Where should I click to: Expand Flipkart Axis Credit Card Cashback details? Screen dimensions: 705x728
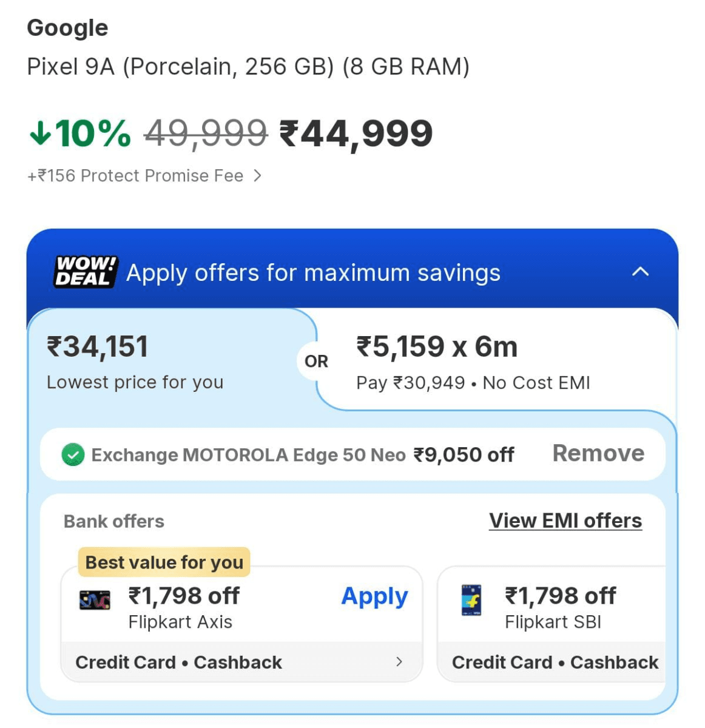click(399, 662)
